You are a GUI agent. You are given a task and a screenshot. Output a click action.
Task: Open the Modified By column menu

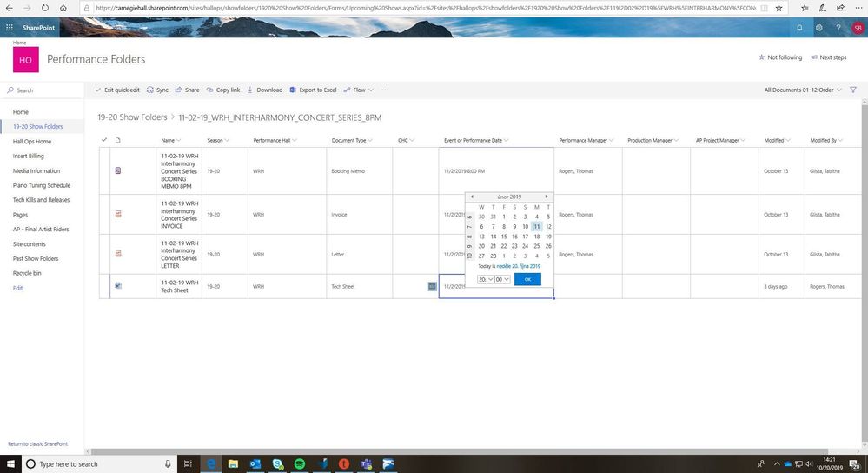click(826, 140)
